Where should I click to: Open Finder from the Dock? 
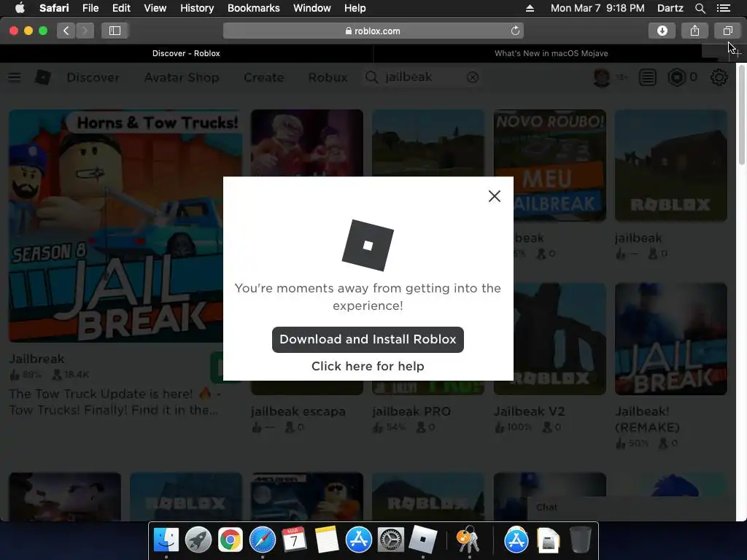tap(166, 540)
